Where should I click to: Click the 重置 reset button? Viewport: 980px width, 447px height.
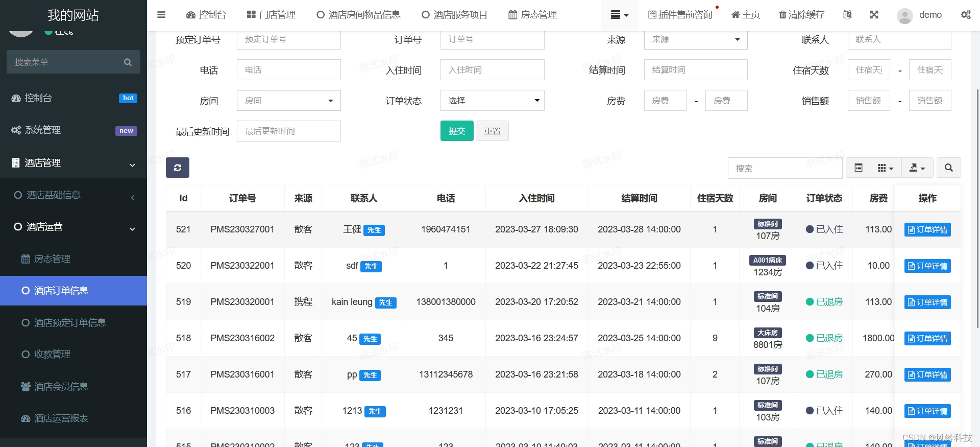493,131
